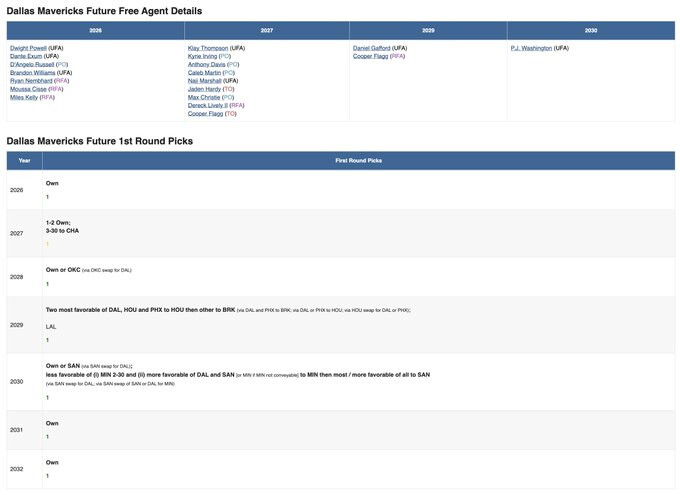Image resolution: width=680 pixels, height=495 pixels.
Task: Open Max Christie player link
Action: (204, 98)
